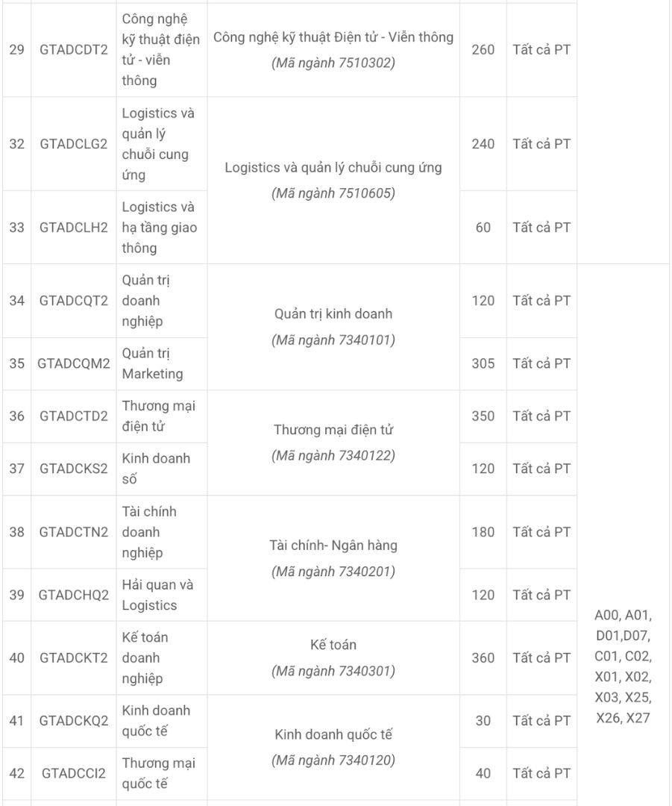Click the GTADCTN2 code cell
The width and height of the screenshot is (672, 806).
pos(73,532)
